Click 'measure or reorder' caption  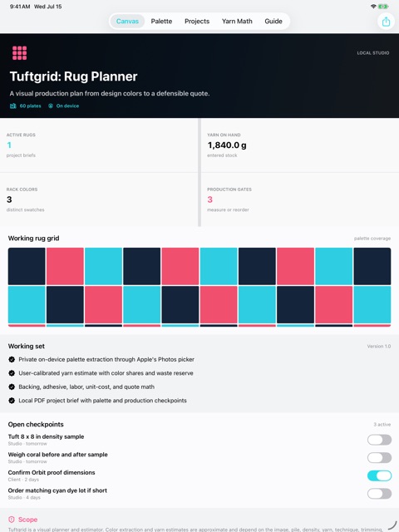coord(228,210)
